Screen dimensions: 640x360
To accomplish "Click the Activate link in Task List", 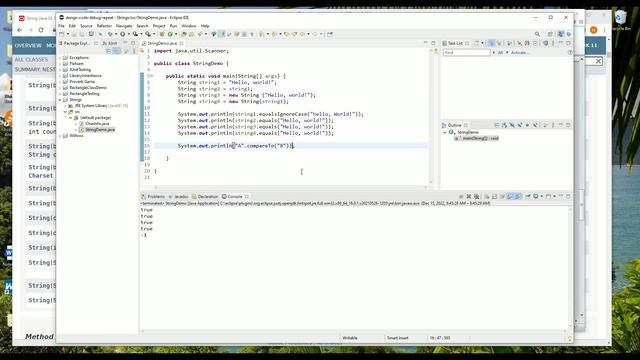I will (x=520, y=53).
